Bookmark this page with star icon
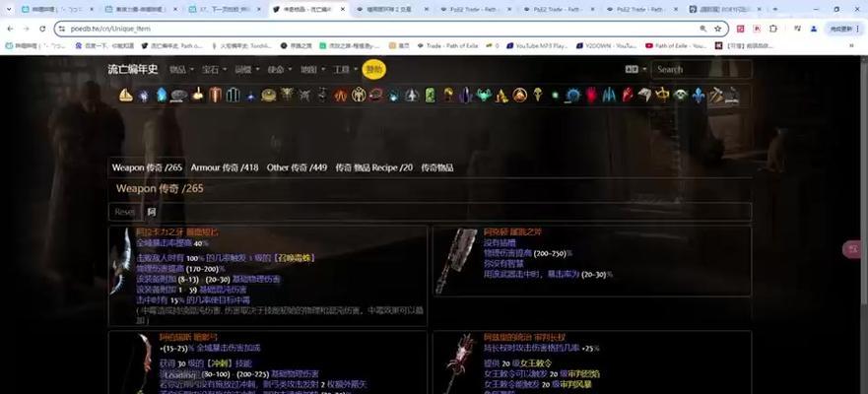Image resolution: width=868 pixels, height=394 pixels. (x=718, y=29)
